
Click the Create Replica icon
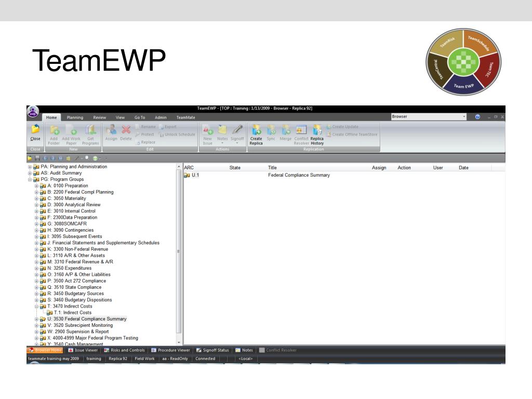pos(256,129)
